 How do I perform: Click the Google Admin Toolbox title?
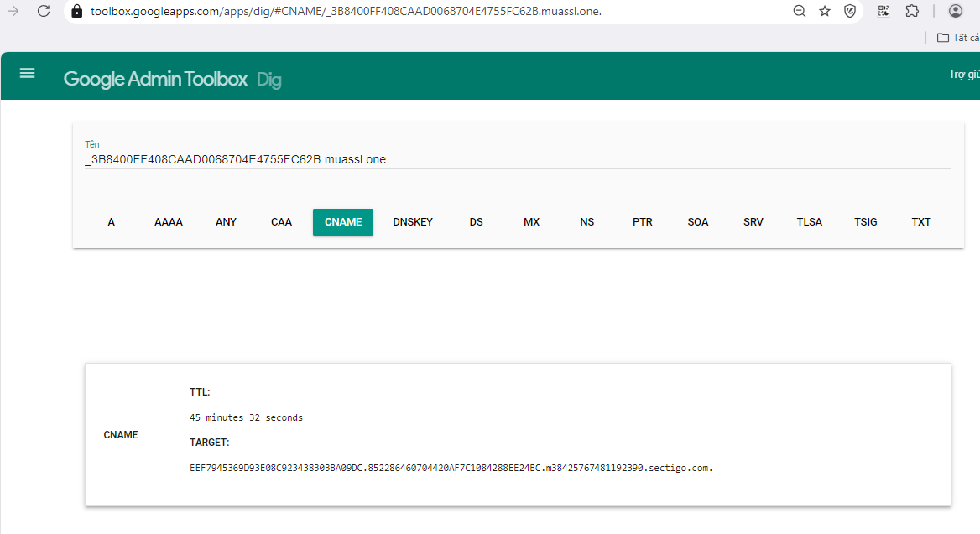[155, 80]
